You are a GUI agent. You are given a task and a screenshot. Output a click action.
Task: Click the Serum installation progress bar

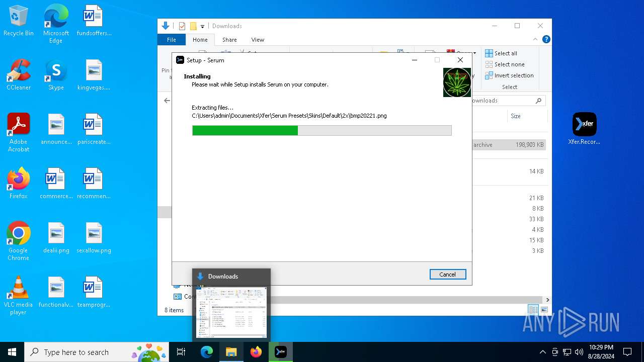point(322,130)
